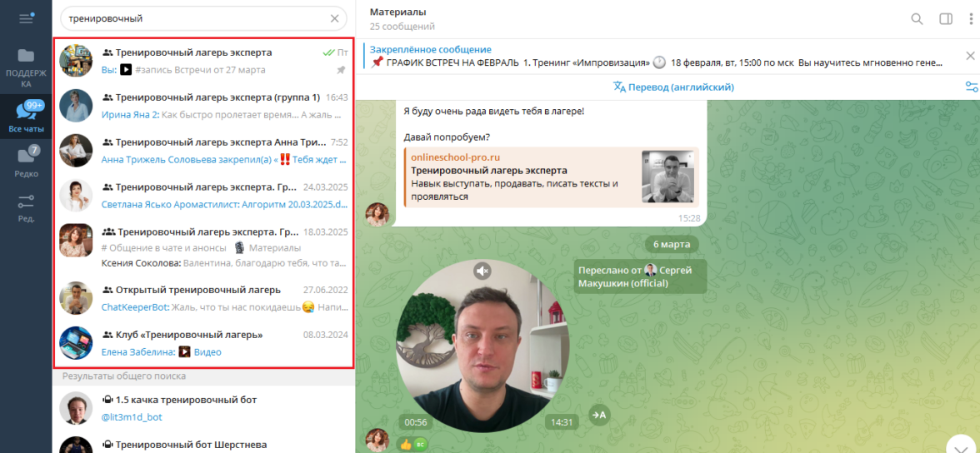Unmute the round video message
The height and width of the screenshot is (453, 980).
tap(482, 271)
